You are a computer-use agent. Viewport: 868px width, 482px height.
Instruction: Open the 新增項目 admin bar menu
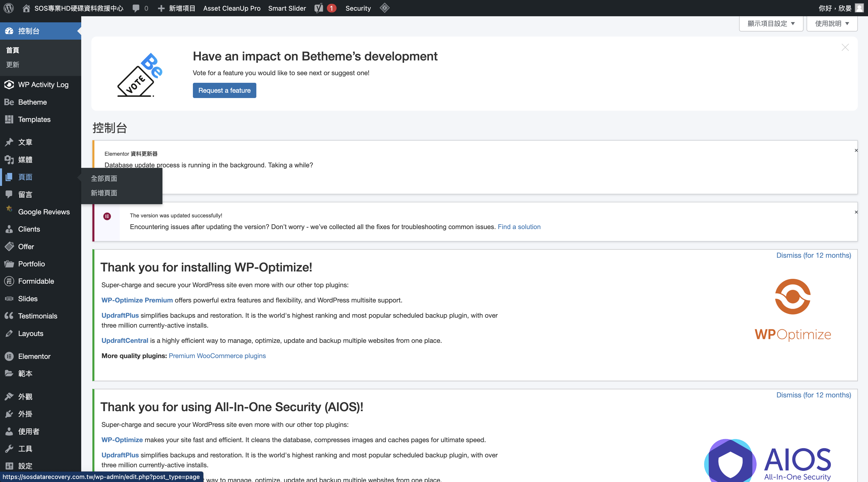click(177, 8)
